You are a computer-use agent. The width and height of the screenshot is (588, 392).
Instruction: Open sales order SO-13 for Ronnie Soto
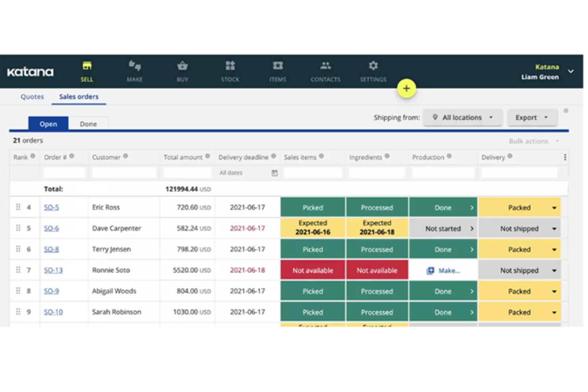tap(53, 270)
